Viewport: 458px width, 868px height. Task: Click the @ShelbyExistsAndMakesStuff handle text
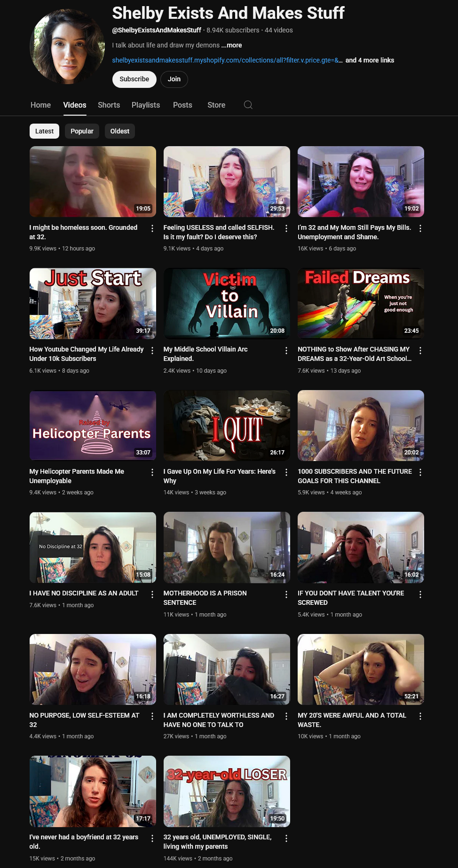pos(157,30)
